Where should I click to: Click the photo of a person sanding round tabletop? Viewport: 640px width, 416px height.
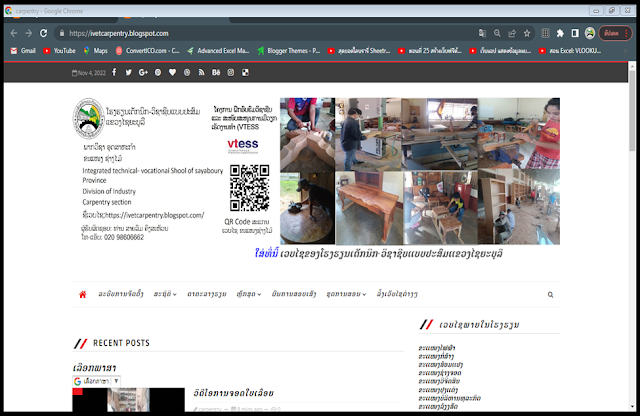click(307, 208)
